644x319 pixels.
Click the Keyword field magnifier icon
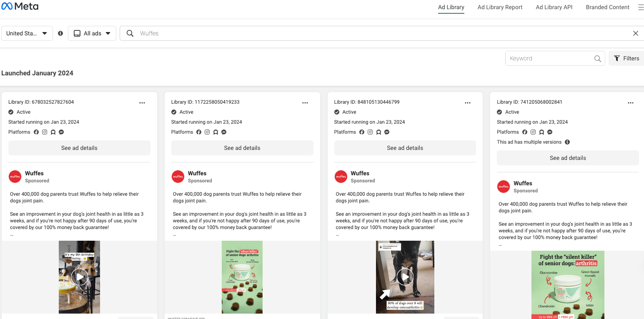click(598, 59)
